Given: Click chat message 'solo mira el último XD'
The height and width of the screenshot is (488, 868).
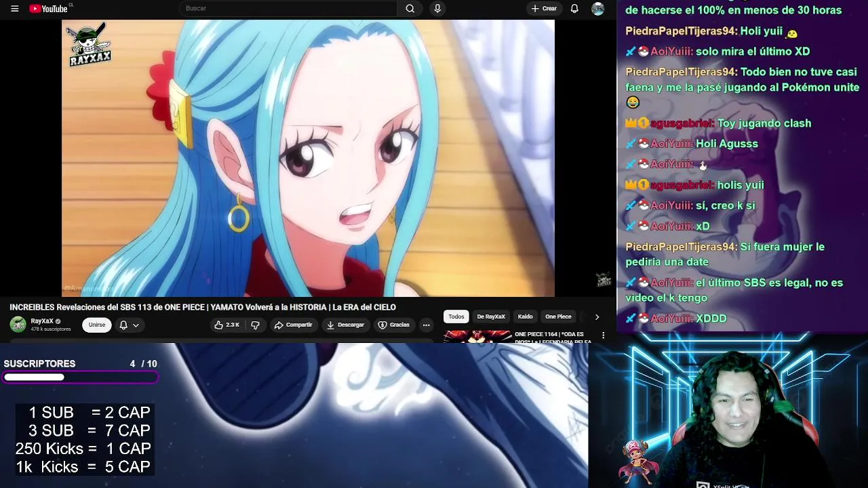Looking at the screenshot, I should point(752,52).
